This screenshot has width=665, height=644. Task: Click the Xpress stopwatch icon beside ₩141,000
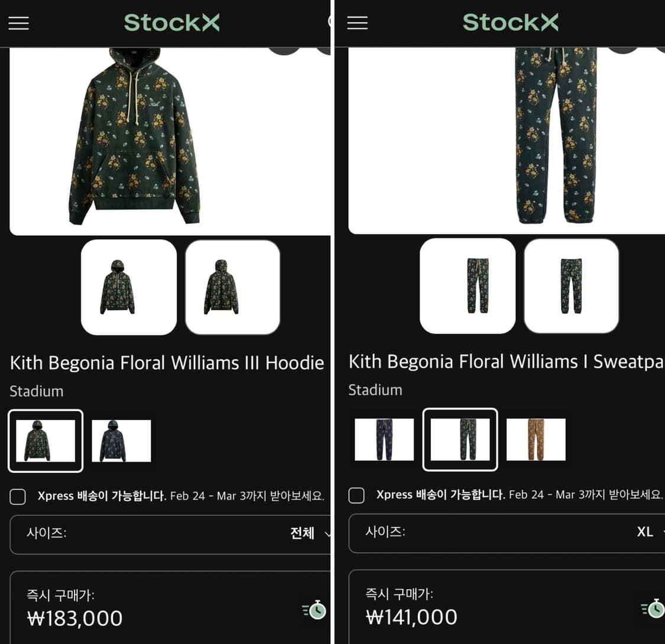point(653,609)
